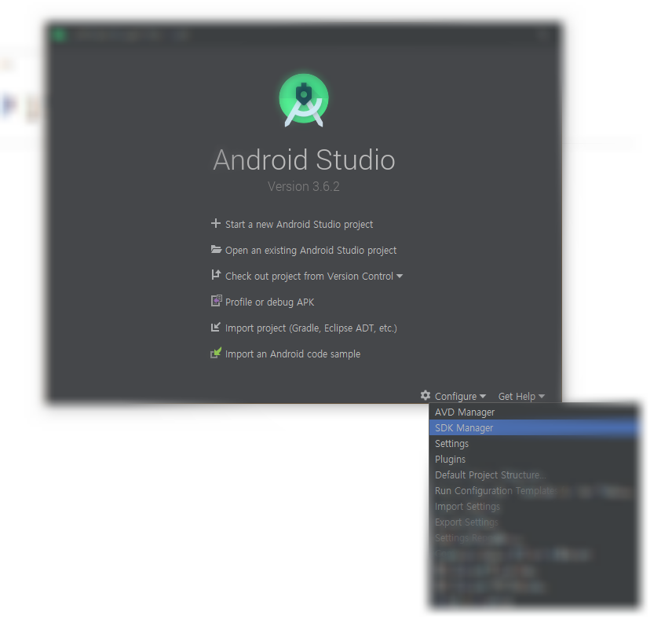Viewport: 672px width, 634px height.
Task: Click the Android Studio title text
Action: point(304,160)
